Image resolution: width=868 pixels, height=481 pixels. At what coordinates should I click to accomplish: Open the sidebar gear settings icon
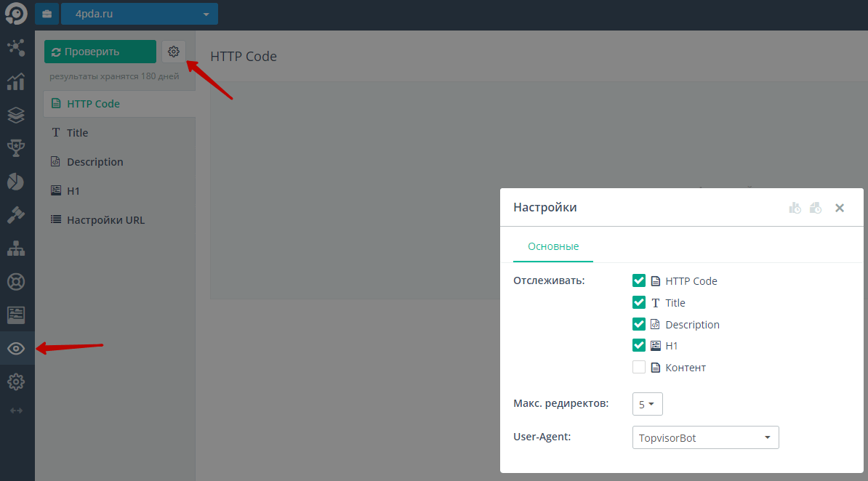[16, 381]
